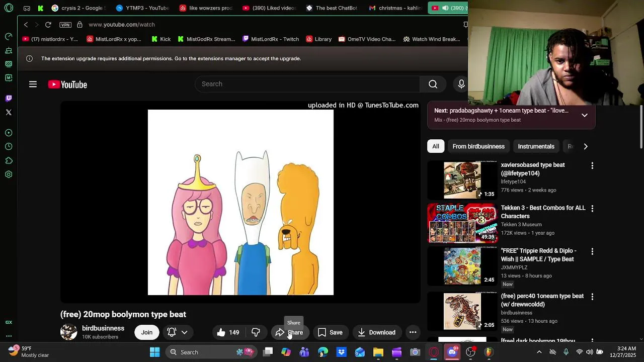Open options for Tekken 3 Best Combos video

pos(592,208)
